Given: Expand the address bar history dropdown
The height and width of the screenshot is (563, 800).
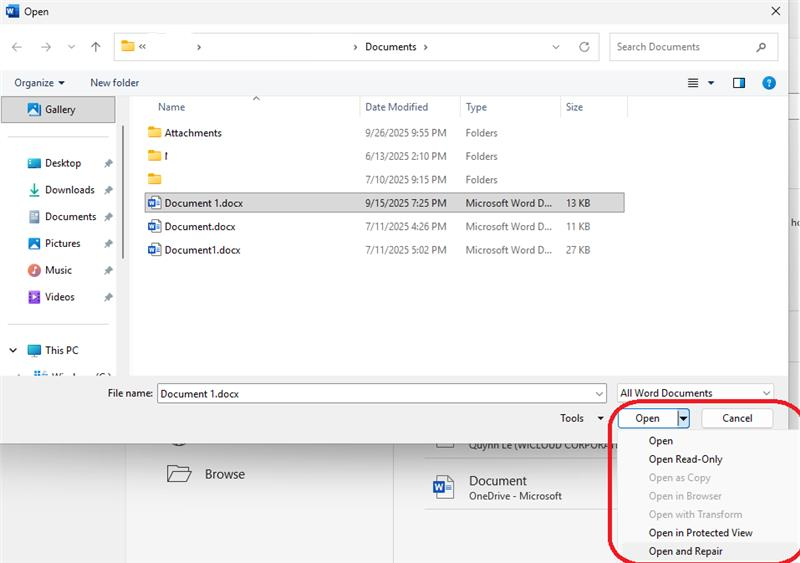Looking at the screenshot, I should [x=556, y=47].
